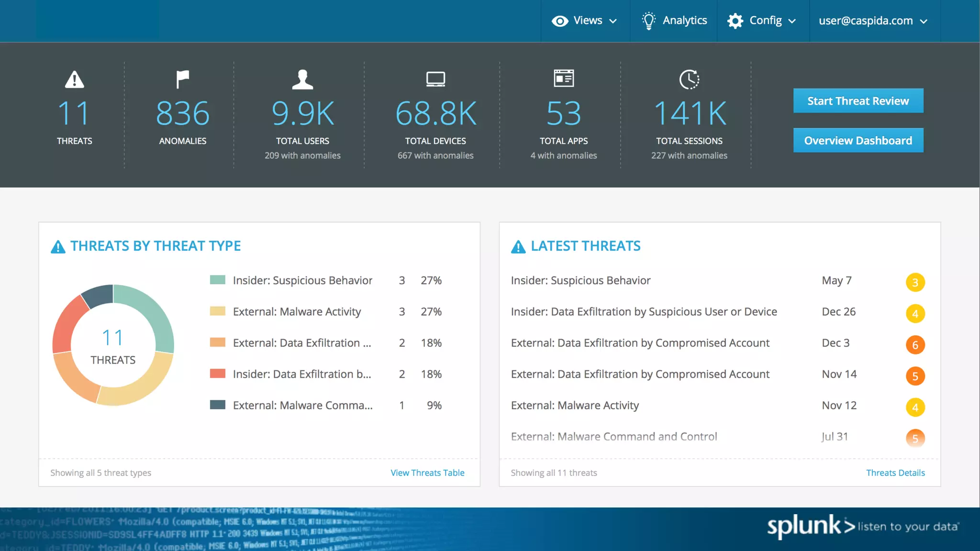Screen dimensions: 980x551
Task: Select the orange severity 6 badge
Action: click(915, 345)
